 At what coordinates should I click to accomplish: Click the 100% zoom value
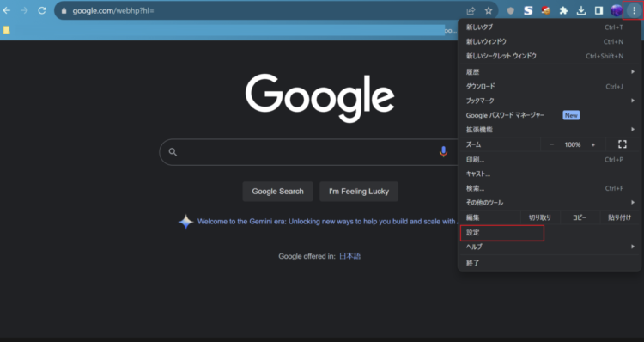pos(572,144)
